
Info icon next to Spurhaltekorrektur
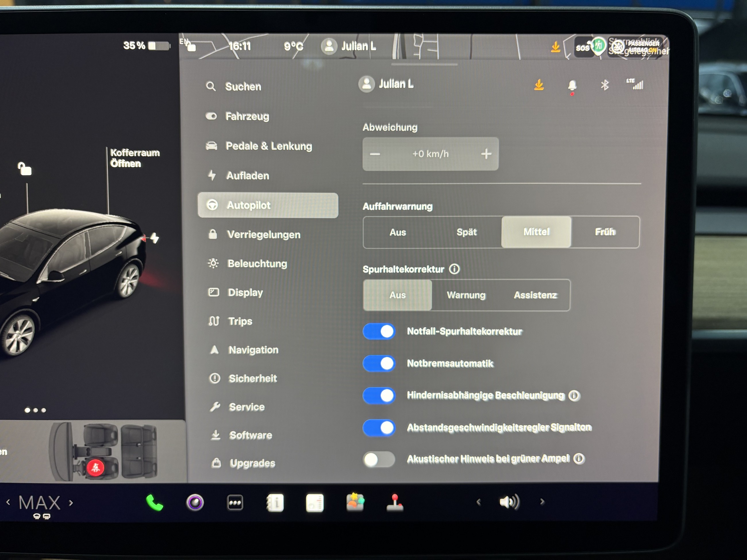(x=454, y=269)
